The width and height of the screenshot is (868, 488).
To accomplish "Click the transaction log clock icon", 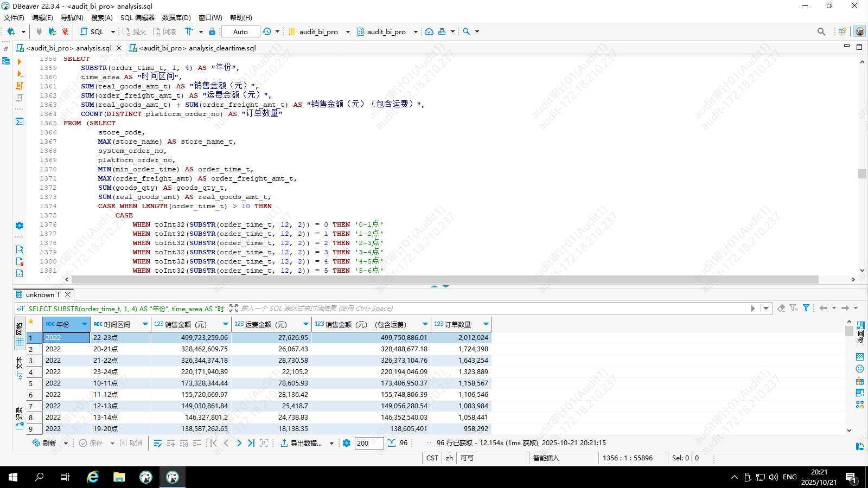I will coord(267,31).
